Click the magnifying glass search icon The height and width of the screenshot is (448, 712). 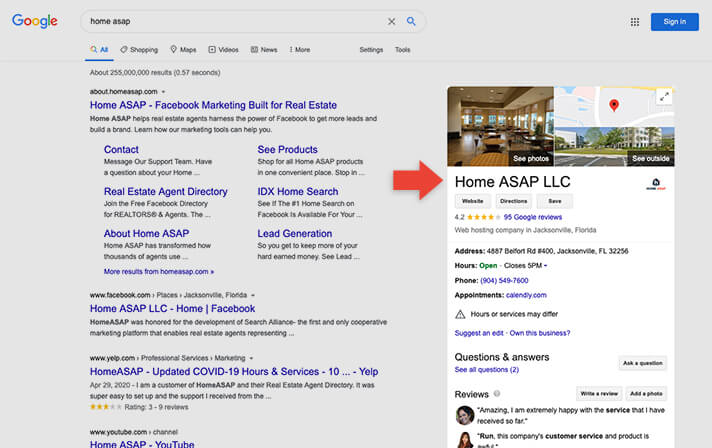(x=411, y=21)
